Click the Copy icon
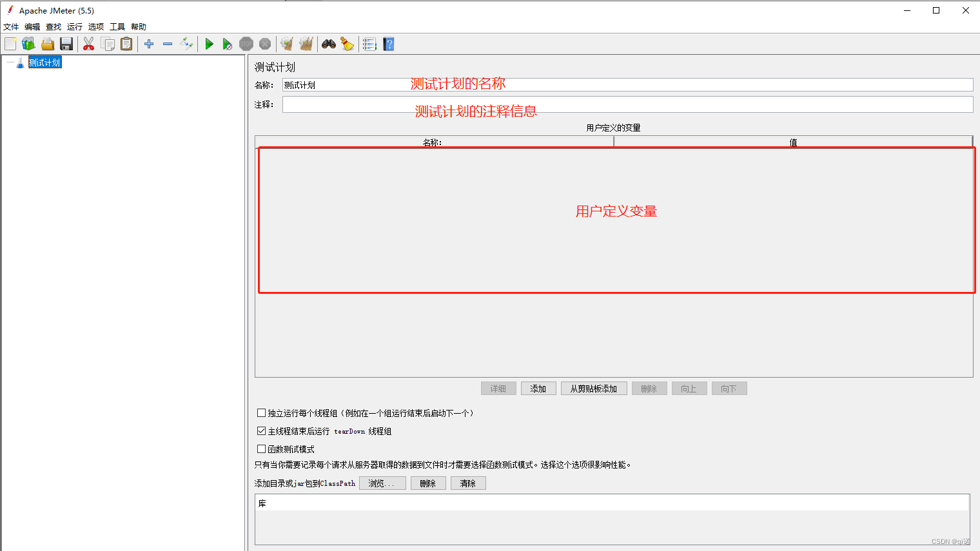The height and width of the screenshot is (551, 980). [x=108, y=44]
